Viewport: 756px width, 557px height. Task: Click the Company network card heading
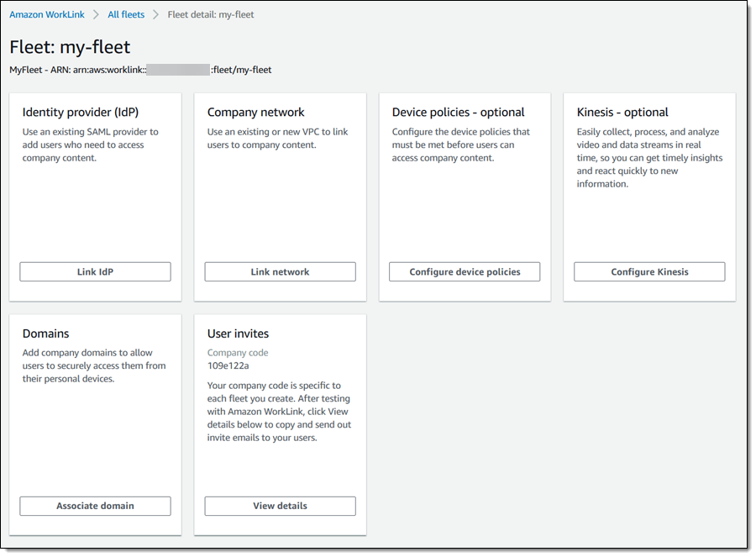pos(256,113)
